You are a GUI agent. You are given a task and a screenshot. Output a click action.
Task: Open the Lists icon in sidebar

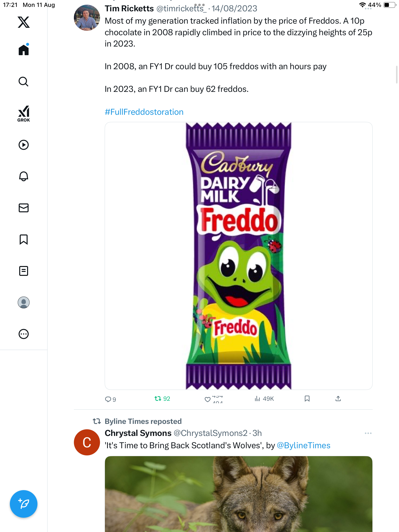click(24, 271)
